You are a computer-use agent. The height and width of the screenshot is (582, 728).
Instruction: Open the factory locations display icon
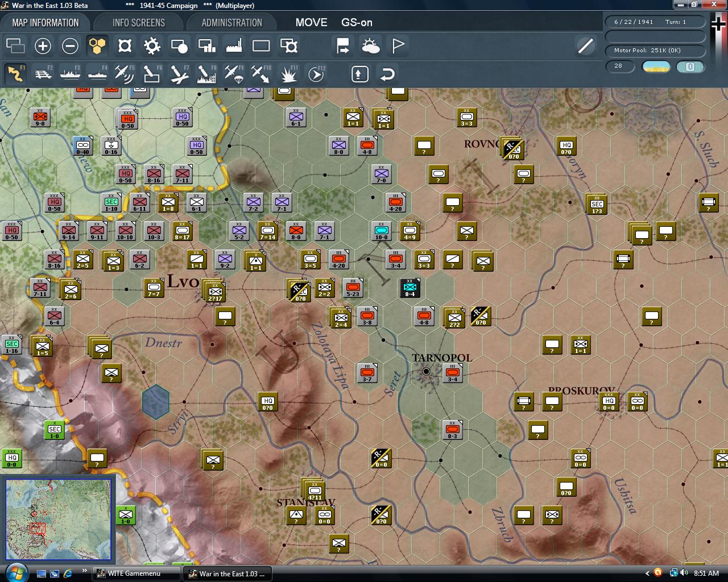tap(234, 45)
